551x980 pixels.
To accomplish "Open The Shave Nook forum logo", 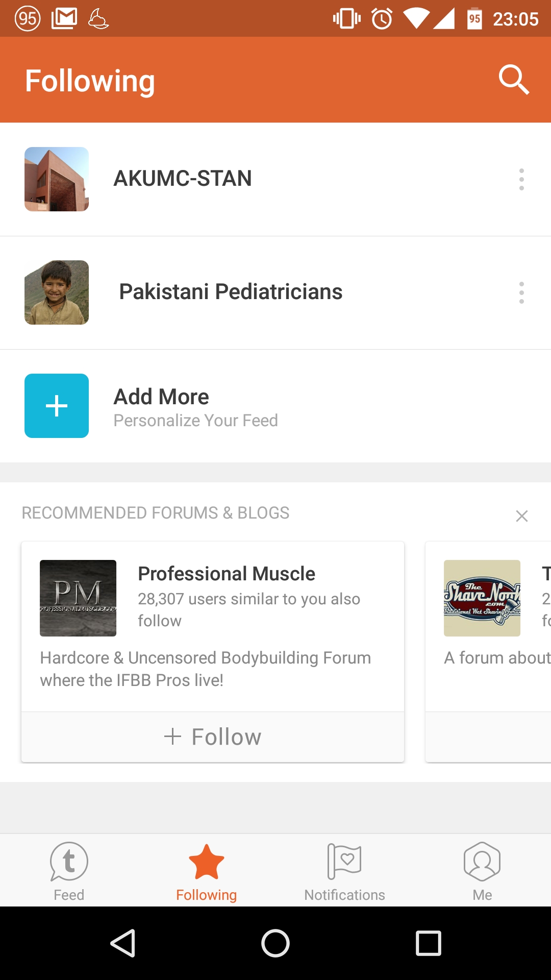I will [482, 598].
